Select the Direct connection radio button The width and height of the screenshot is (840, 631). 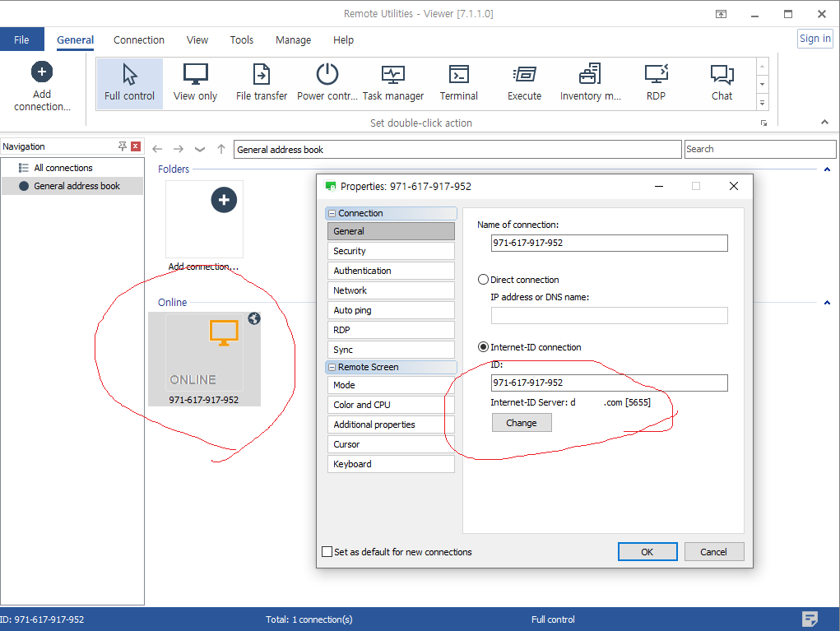tap(483, 280)
